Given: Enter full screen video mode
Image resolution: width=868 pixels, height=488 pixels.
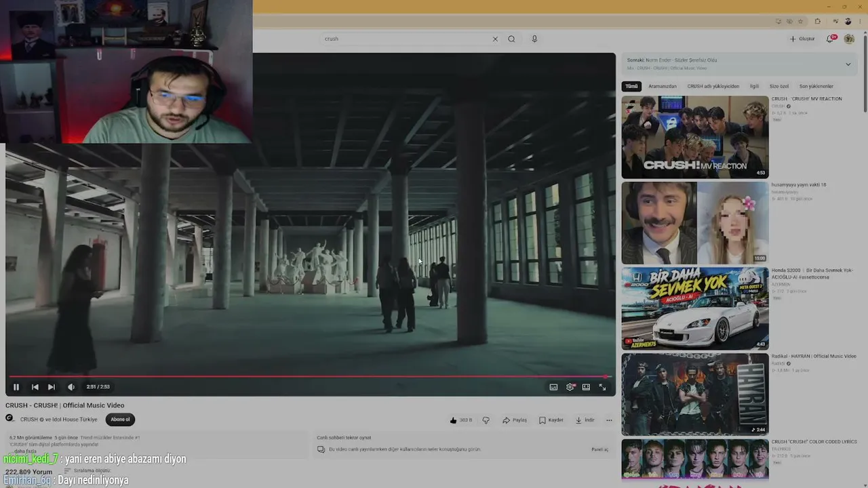Looking at the screenshot, I should tap(602, 387).
